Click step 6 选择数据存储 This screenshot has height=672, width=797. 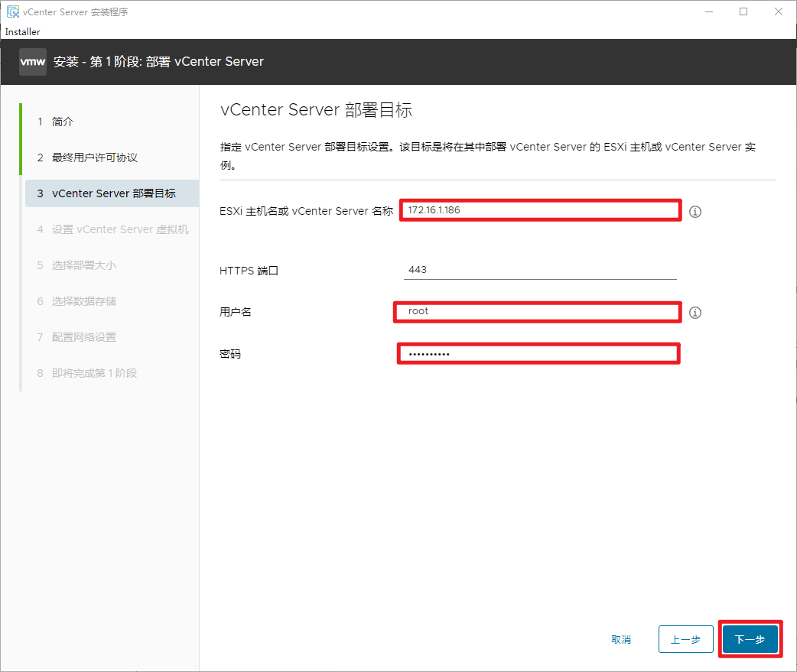coord(84,301)
